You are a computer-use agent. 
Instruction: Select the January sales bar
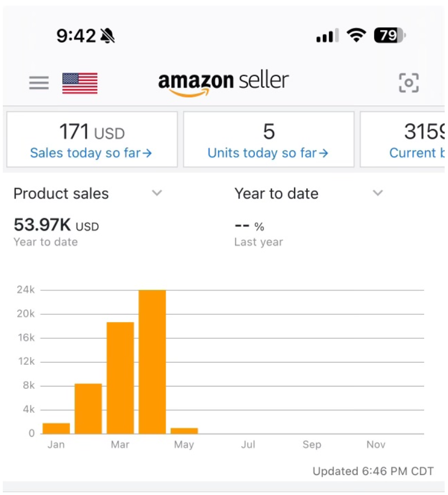[x=56, y=428]
